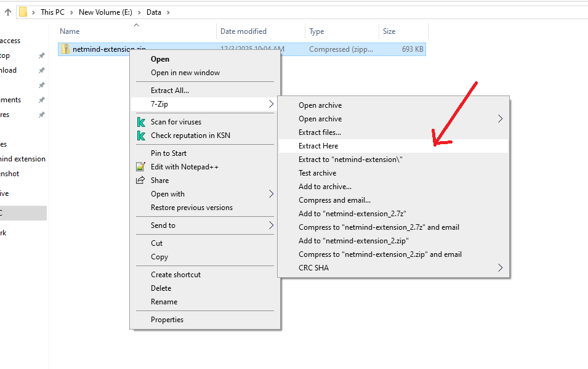
Task: Select Extract All... in the context menu
Action: (x=170, y=91)
